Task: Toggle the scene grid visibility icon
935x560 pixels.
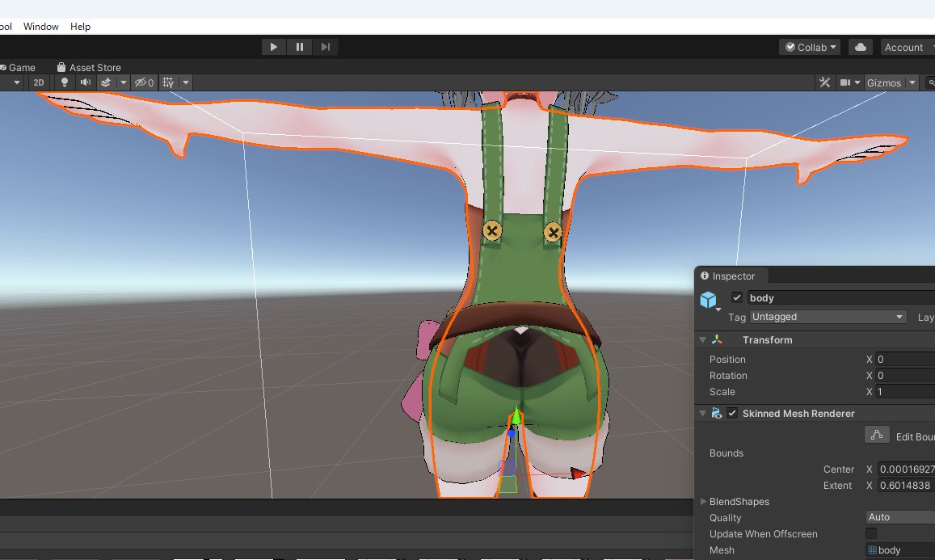Action: [x=168, y=82]
